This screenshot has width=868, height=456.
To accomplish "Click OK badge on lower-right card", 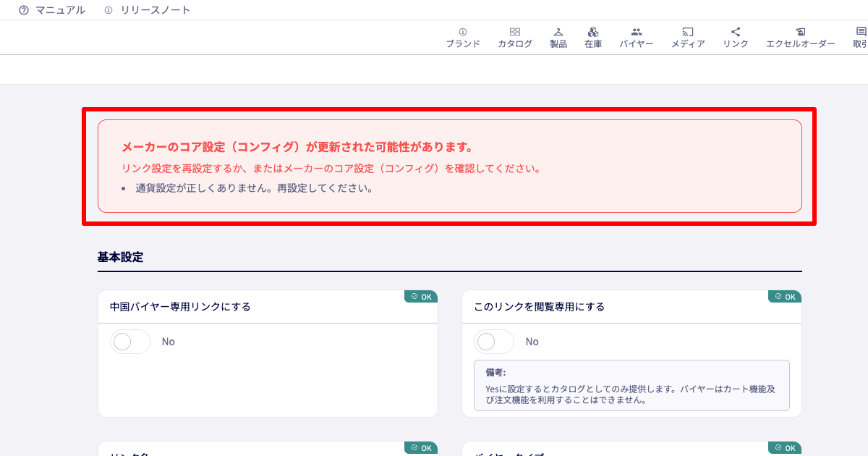I will click(785, 448).
